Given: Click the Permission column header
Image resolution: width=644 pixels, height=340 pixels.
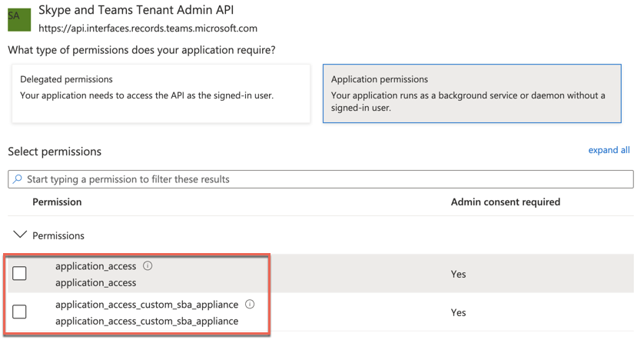Looking at the screenshot, I should [57, 202].
